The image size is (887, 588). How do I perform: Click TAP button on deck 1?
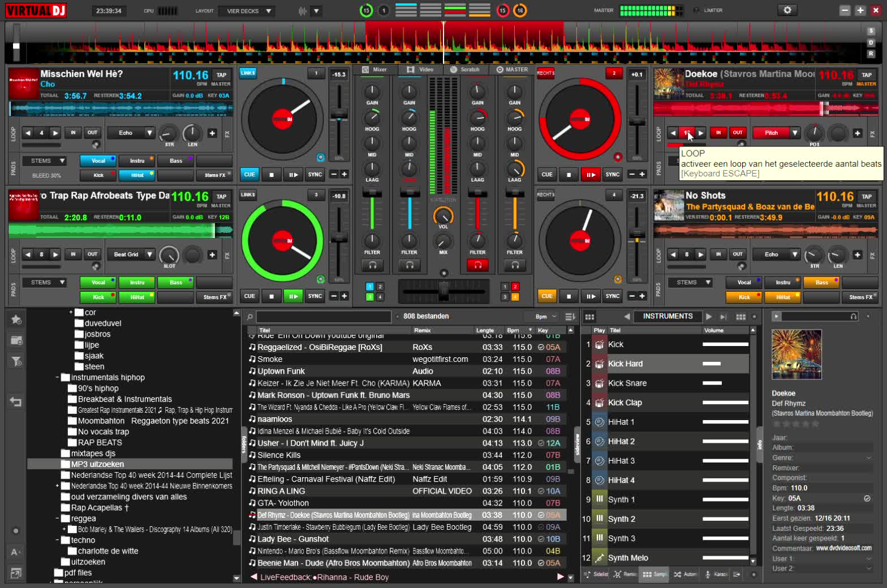click(x=221, y=75)
